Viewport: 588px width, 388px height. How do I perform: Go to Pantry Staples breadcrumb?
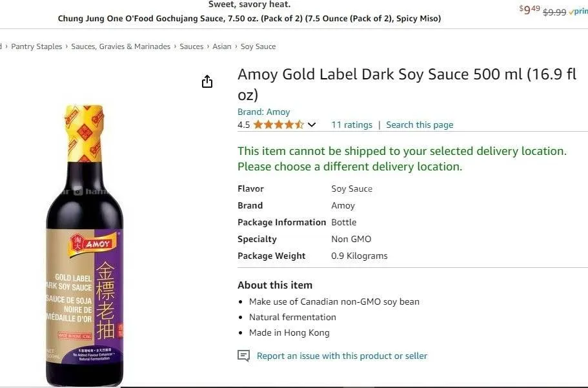click(37, 46)
